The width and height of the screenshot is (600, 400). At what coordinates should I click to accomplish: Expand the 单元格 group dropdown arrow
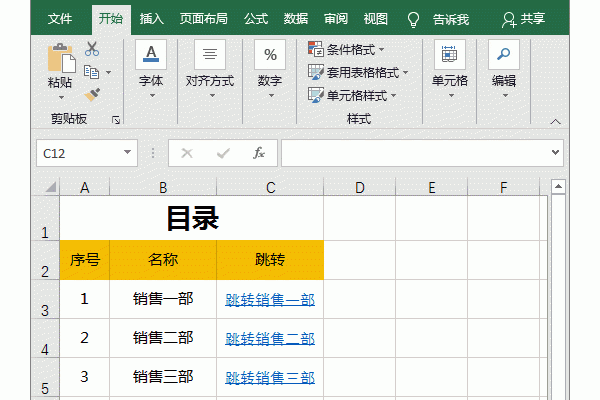[451, 95]
